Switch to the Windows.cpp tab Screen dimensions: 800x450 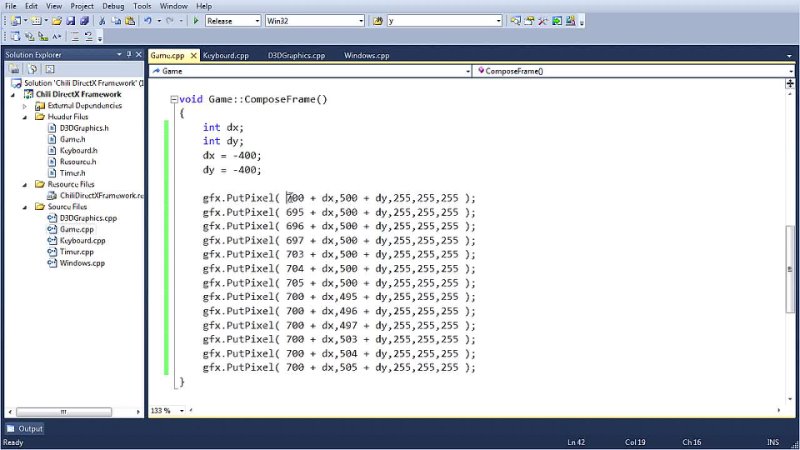366,56
